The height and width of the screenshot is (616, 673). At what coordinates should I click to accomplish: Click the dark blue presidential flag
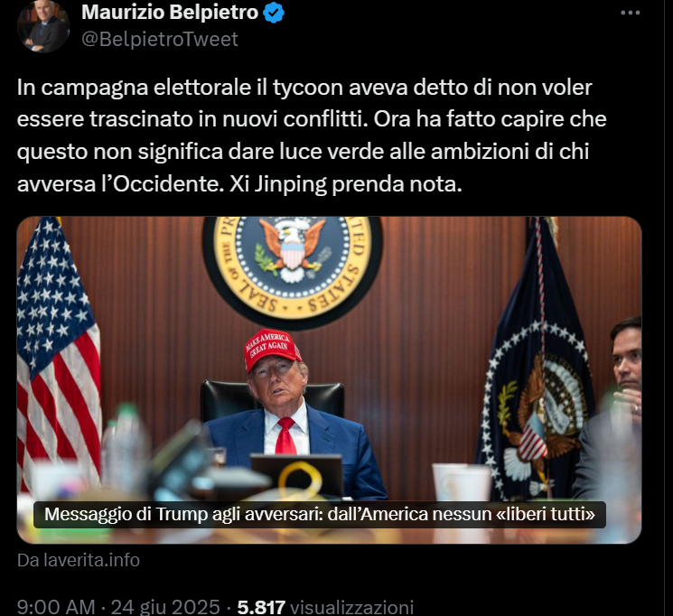tap(537, 360)
